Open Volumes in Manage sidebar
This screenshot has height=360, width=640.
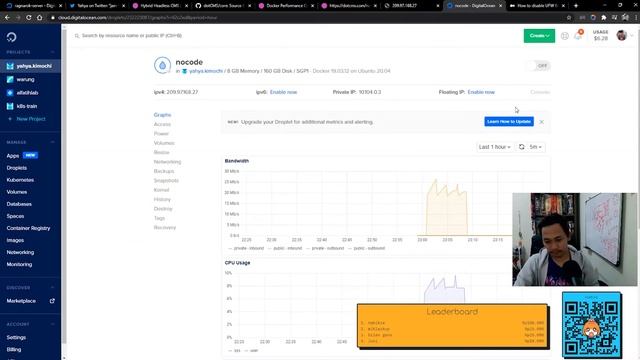(x=17, y=192)
